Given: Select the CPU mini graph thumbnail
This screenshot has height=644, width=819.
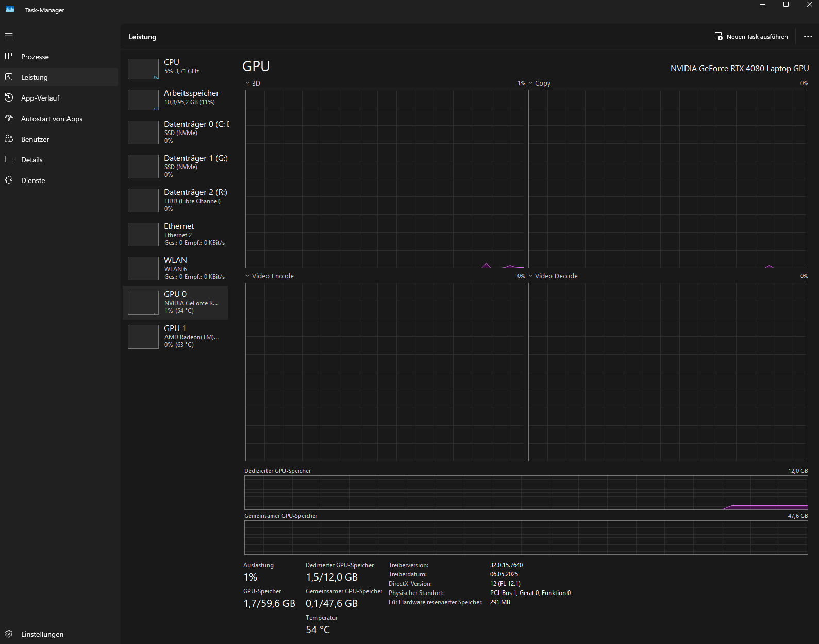Looking at the screenshot, I should (143, 69).
